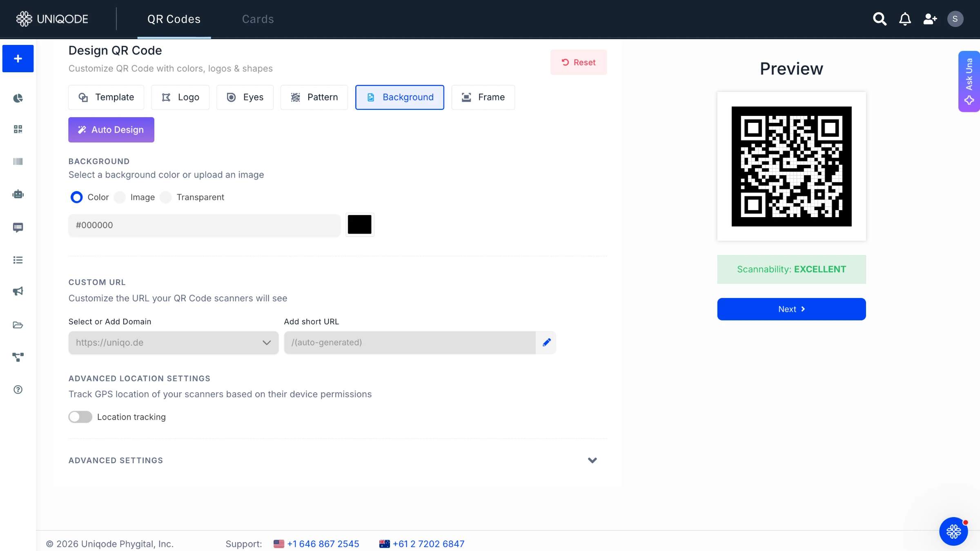Open notifications bell
This screenshot has height=551, width=980.
pyautogui.click(x=905, y=19)
